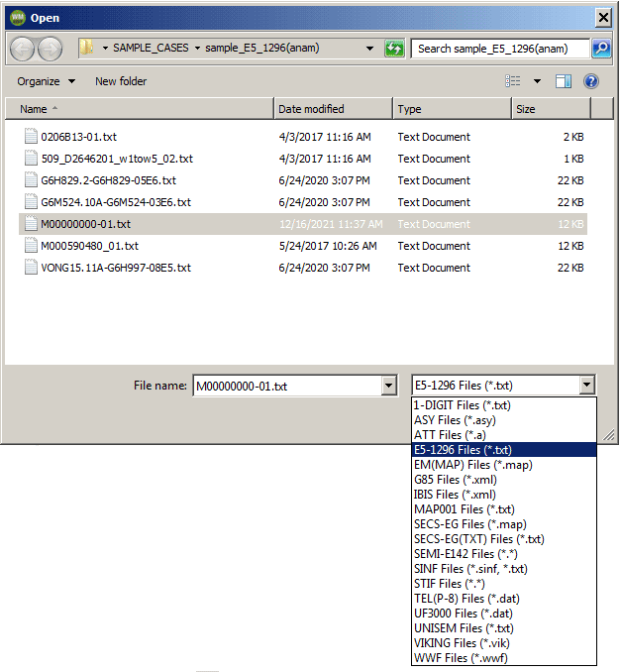
Task: Select UF3000 Files (*.dat) filter
Action: (x=504, y=614)
